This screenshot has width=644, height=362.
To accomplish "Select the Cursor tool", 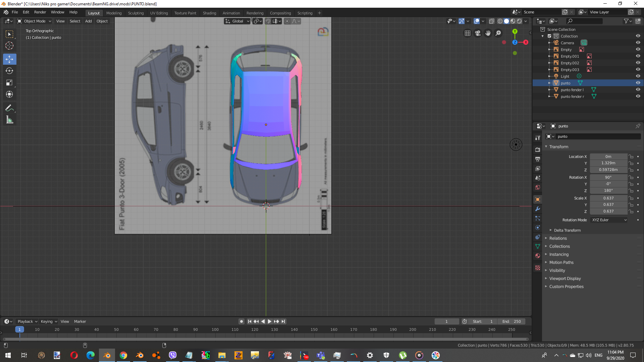I will (9, 46).
